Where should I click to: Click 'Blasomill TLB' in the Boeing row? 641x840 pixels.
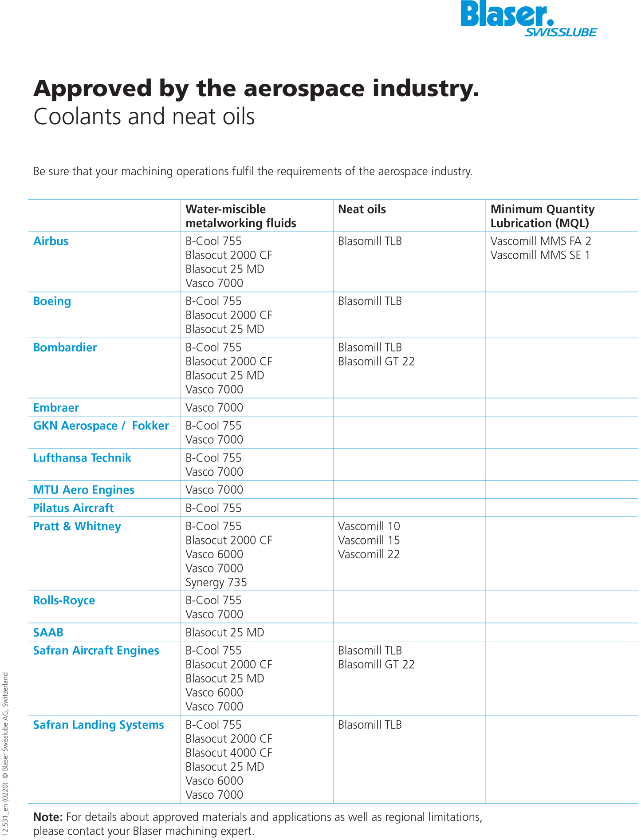[x=370, y=301]
